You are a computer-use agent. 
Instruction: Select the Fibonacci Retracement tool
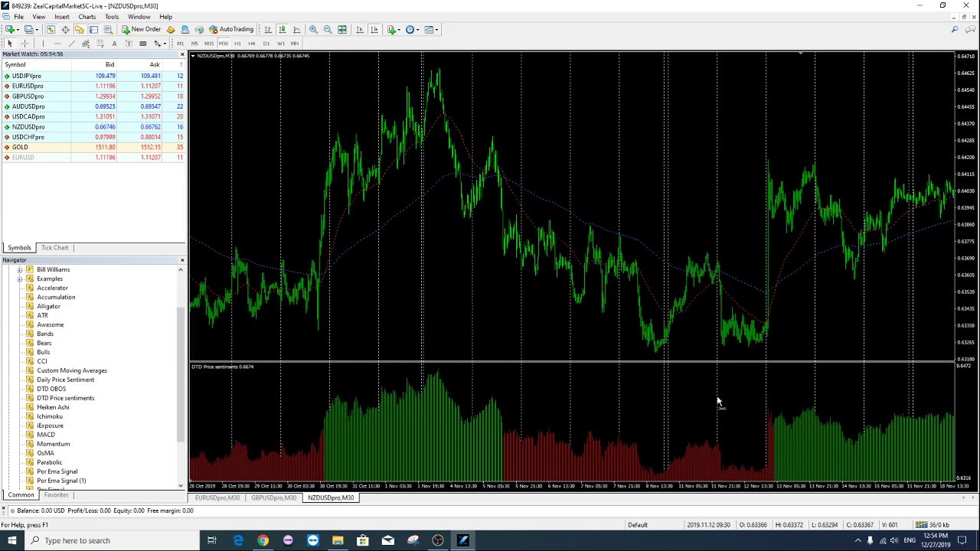point(100,44)
